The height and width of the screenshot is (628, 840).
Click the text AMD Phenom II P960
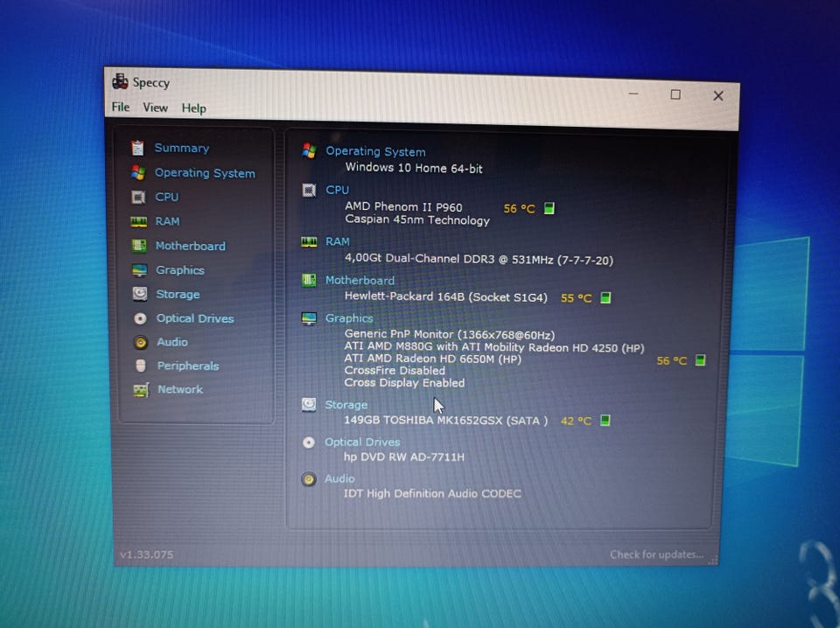403,206
